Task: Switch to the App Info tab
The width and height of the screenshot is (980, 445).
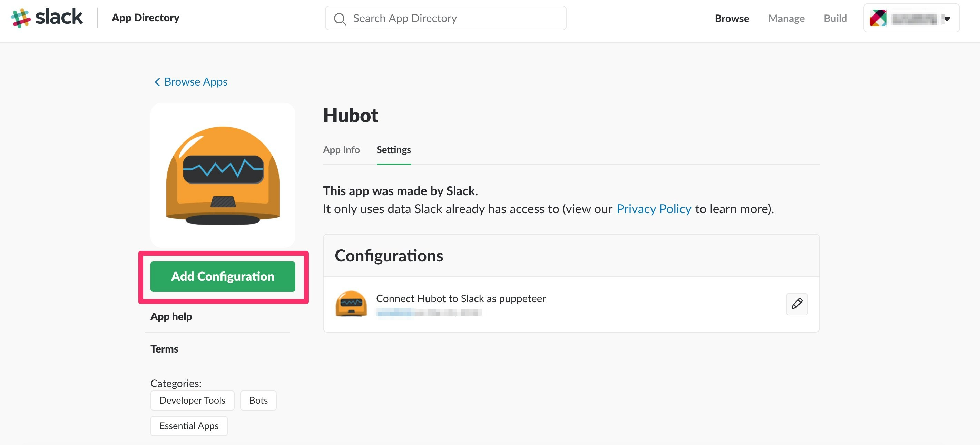Action: 341,150
